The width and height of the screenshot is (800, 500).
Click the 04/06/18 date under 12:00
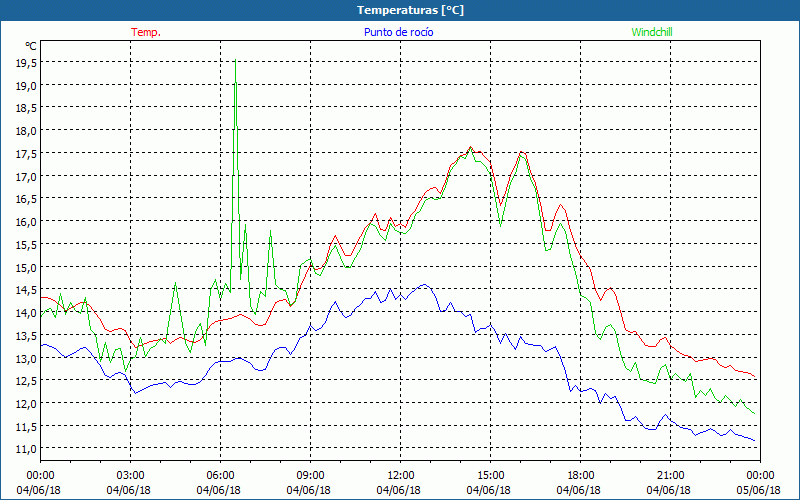[x=398, y=490]
